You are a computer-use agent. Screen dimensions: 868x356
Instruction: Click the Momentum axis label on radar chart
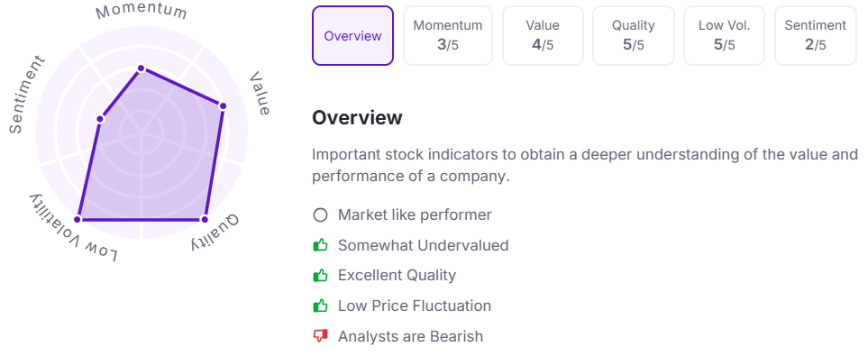point(142,13)
